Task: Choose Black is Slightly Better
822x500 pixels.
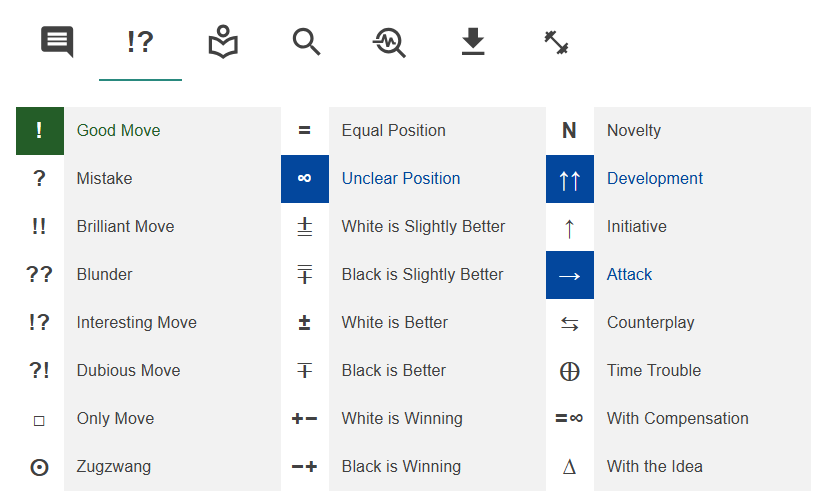Action: click(413, 275)
